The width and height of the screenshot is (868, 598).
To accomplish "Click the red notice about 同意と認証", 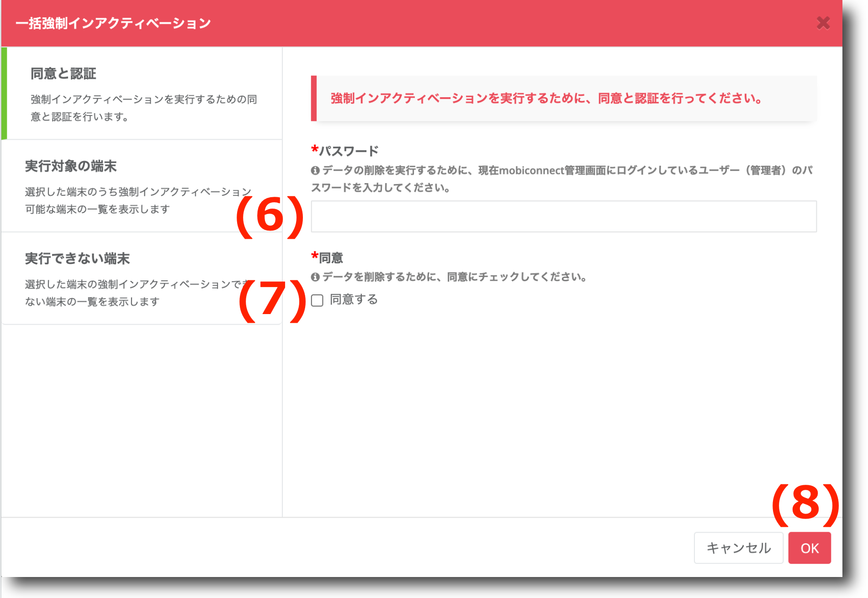I will 564,98.
